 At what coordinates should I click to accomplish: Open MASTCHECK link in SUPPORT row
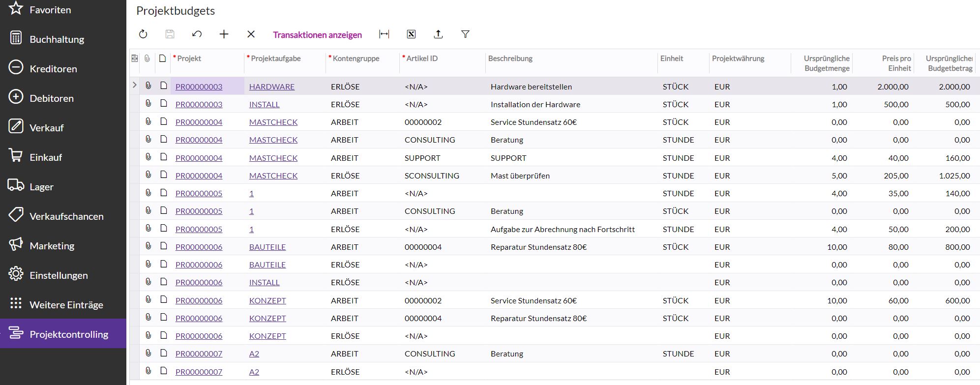pyautogui.click(x=273, y=158)
